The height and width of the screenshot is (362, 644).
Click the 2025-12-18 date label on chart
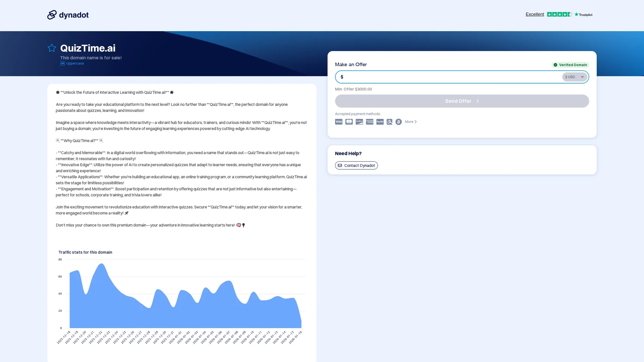[x=64, y=337]
